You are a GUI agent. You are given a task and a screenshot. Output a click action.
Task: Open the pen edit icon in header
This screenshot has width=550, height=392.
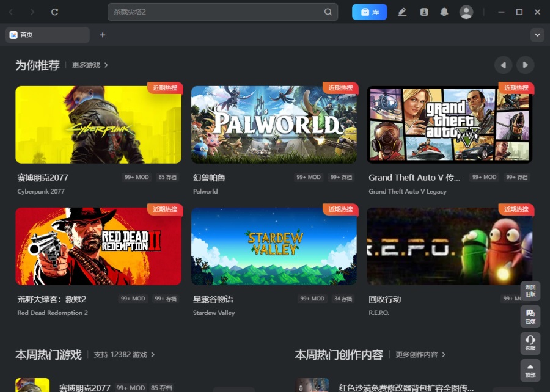[402, 12]
